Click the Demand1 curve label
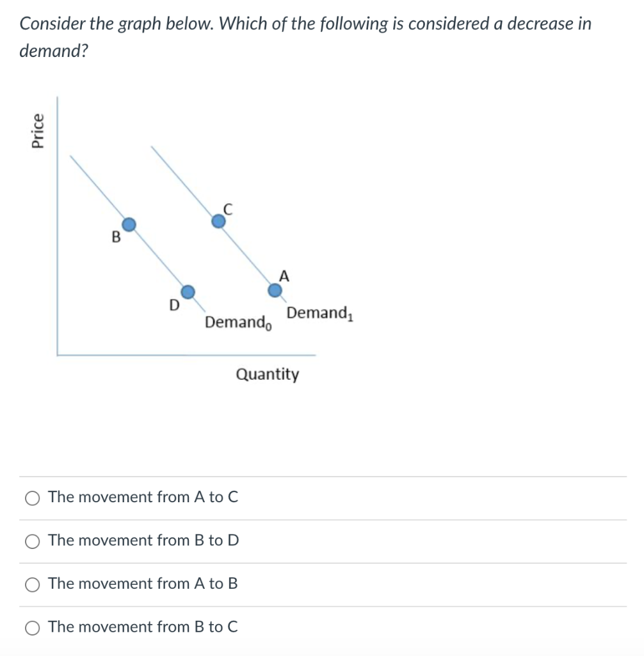Viewport: 644px width, 656px height. click(320, 313)
